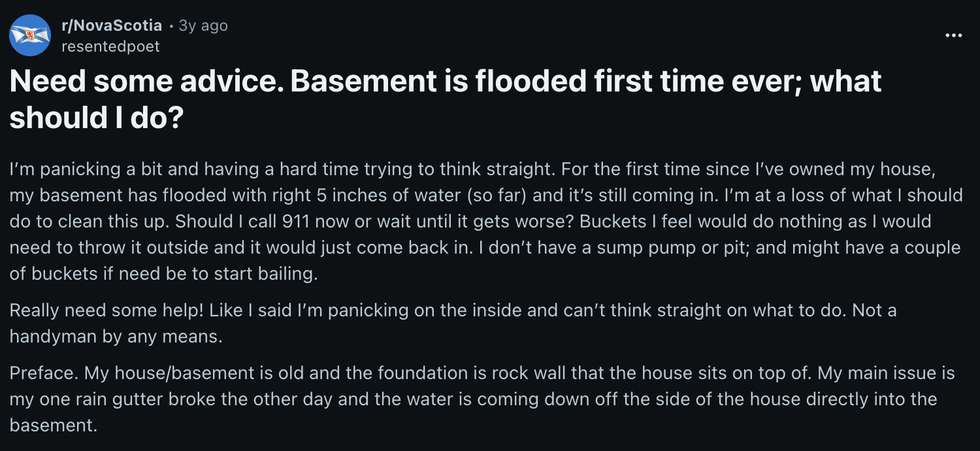View the resentedpoet user profile
This screenshot has width=980, height=451.
[x=110, y=46]
